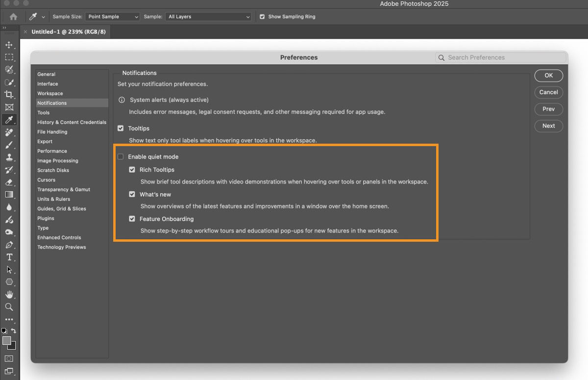This screenshot has height=380, width=588.
Task: Select the Rectangular Marquee tool
Action: [x=9, y=57]
